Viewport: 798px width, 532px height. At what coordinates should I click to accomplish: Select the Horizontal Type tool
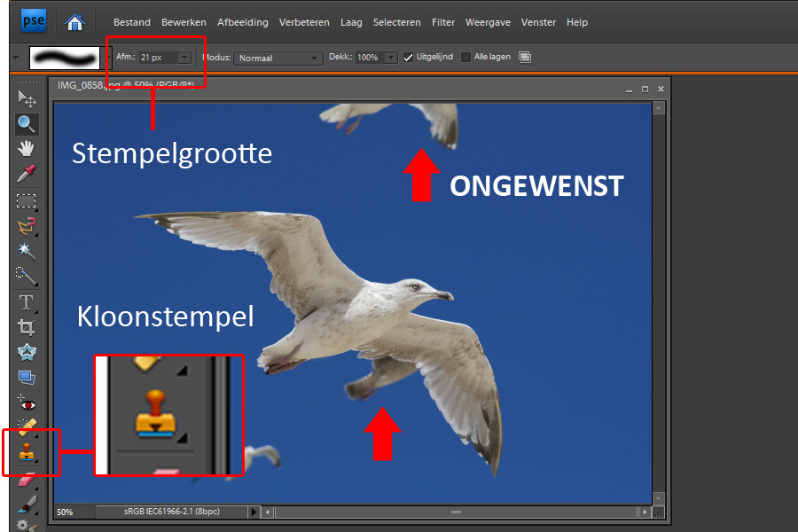[27, 302]
